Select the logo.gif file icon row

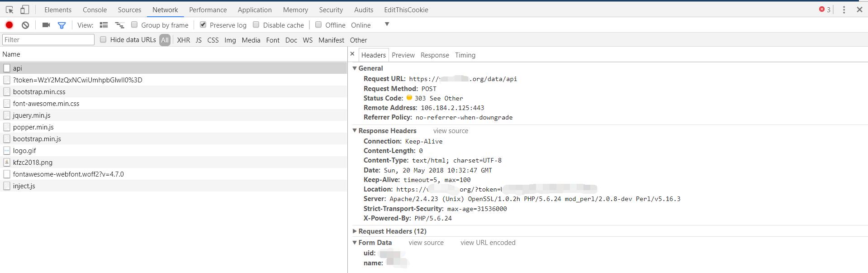pyautogui.click(x=174, y=150)
